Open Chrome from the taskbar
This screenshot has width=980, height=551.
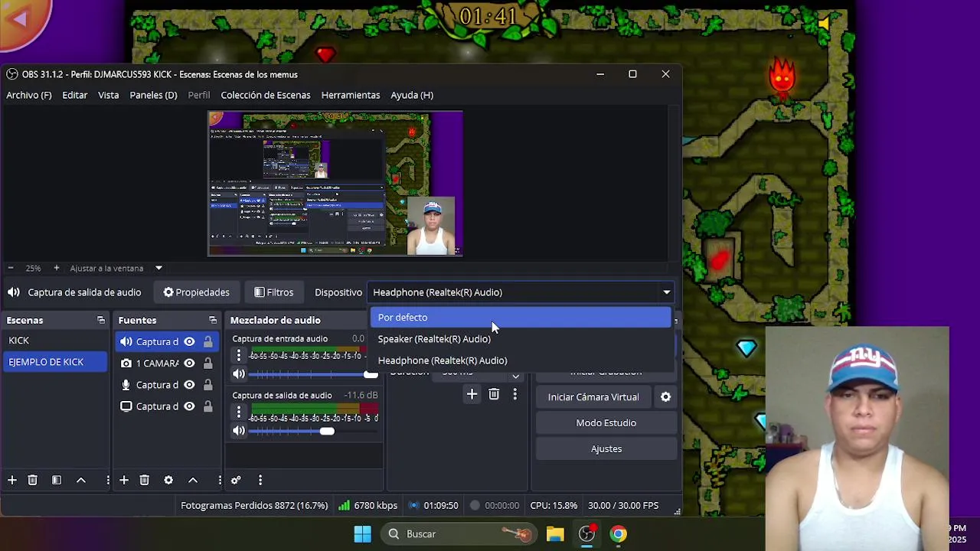pos(618,534)
